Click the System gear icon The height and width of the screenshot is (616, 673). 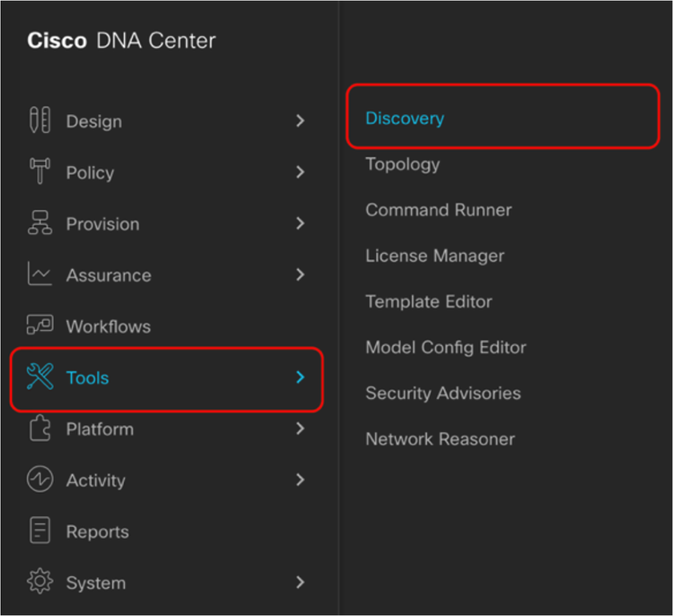[40, 581]
